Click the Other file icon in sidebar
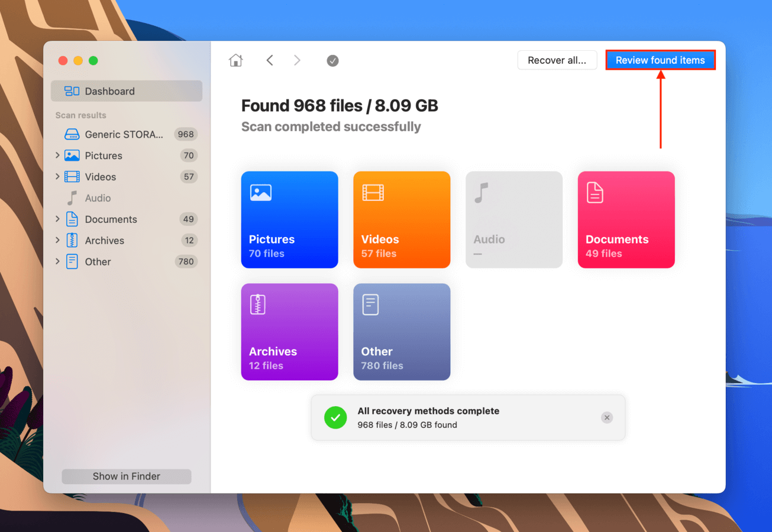 [72, 262]
